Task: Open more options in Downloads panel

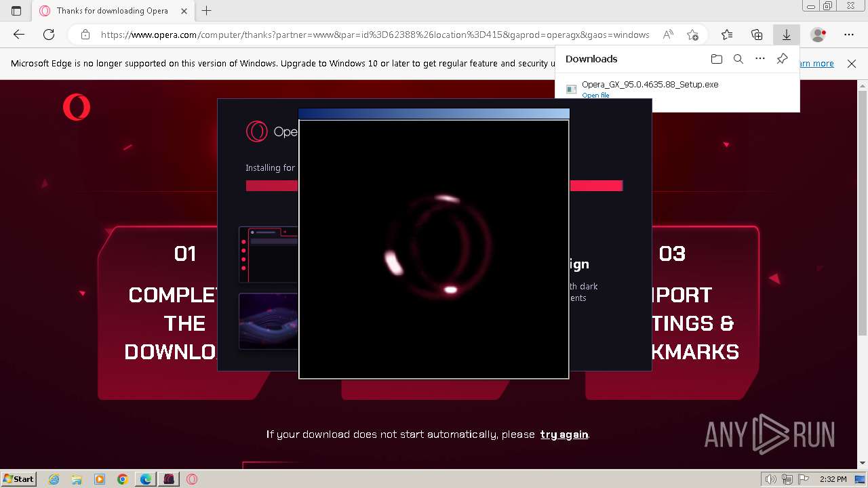Action: pos(760,59)
